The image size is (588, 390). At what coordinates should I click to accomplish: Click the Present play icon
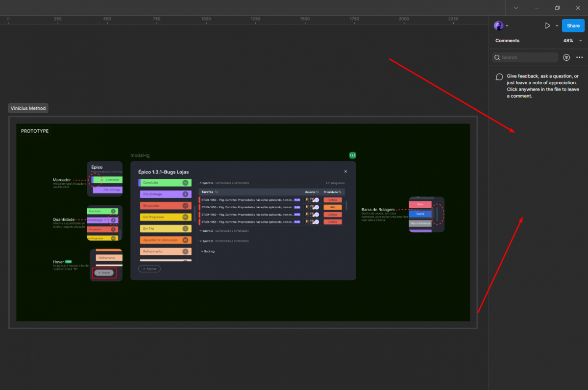coord(547,25)
